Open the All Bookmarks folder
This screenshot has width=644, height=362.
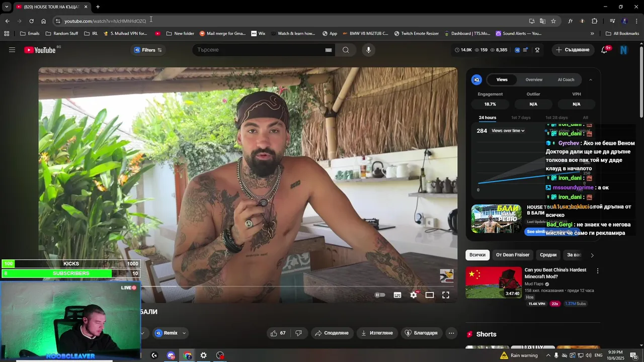[x=622, y=34]
